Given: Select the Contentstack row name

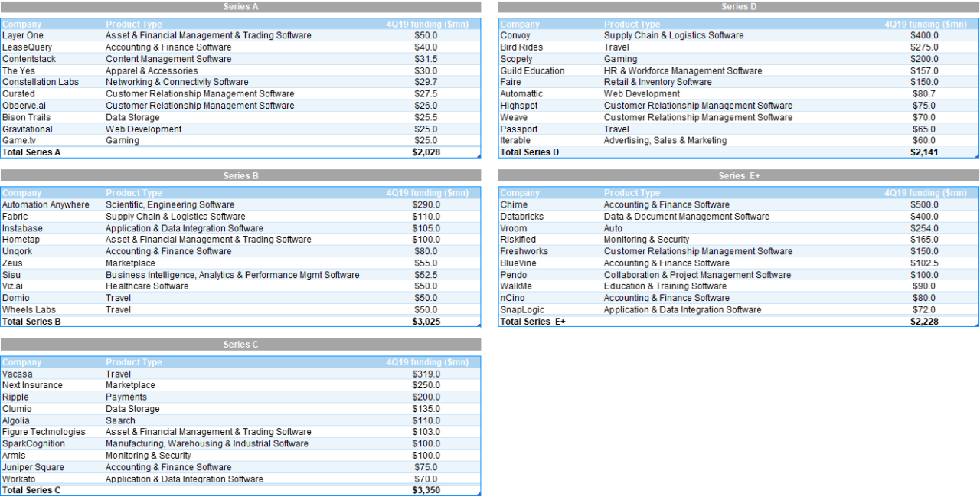Looking at the screenshot, I should 29,59.
